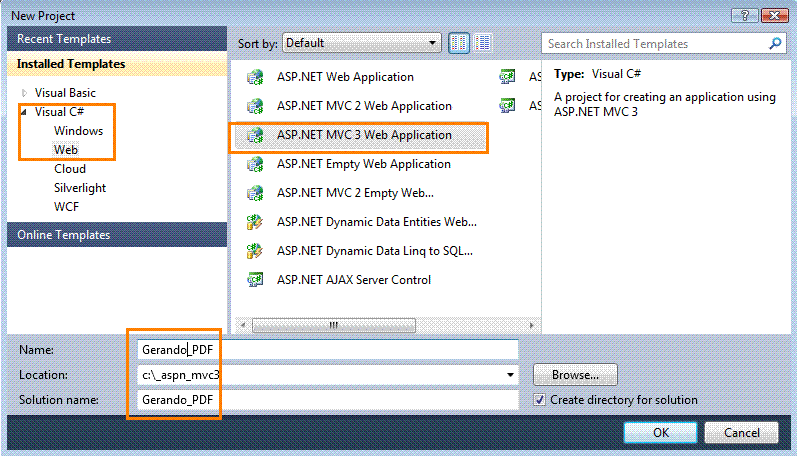Open the Online Templates section

[117, 235]
